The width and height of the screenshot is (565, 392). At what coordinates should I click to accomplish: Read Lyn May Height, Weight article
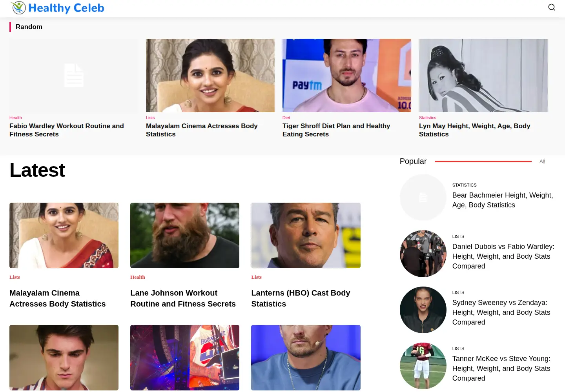(474, 130)
